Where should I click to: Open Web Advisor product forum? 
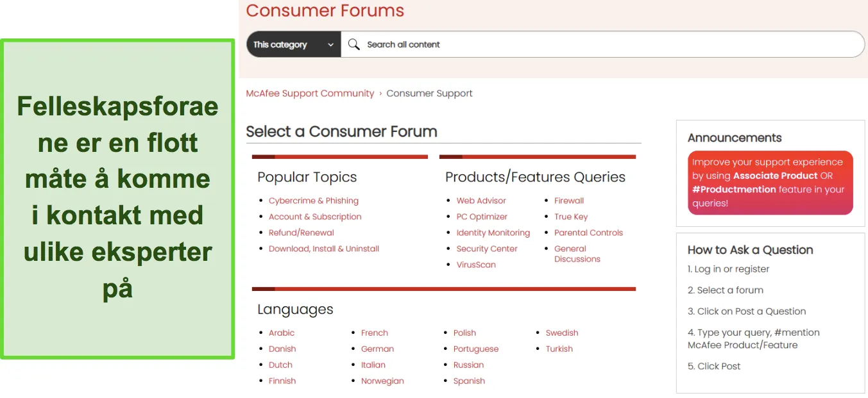coord(481,201)
